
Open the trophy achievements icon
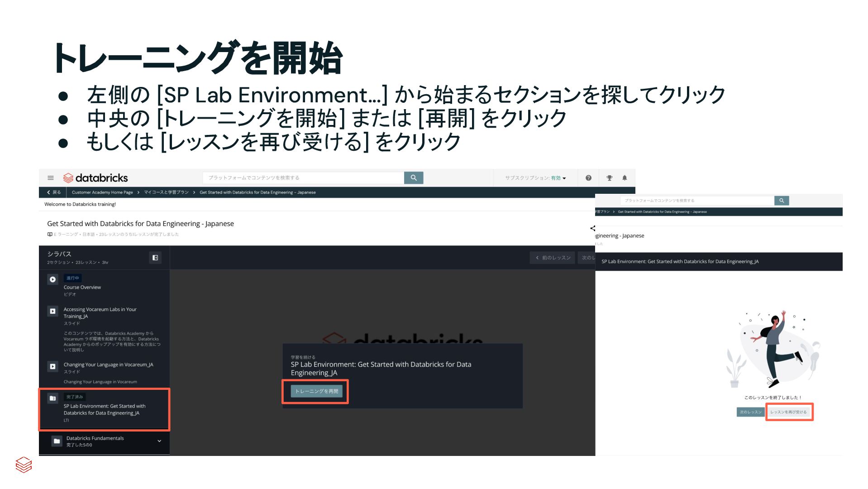[610, 178]
